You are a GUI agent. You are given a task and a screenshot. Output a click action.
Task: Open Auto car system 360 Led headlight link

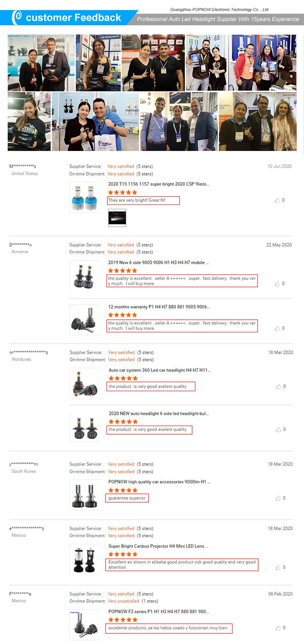tap(159, 370)
